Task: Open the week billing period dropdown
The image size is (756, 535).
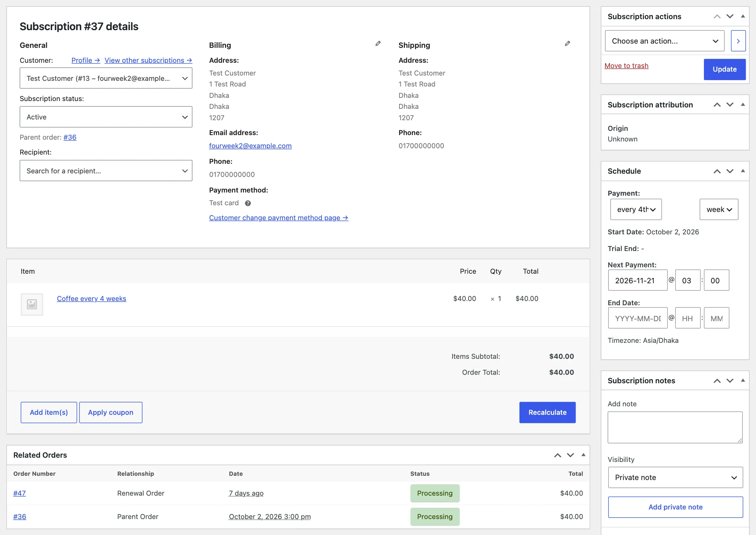Action: point(719,209)
